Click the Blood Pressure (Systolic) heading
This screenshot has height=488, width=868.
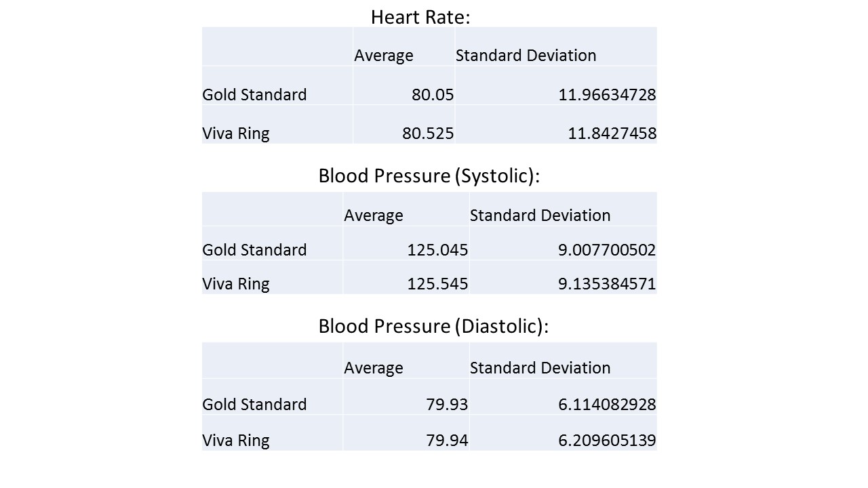point(429,176)
